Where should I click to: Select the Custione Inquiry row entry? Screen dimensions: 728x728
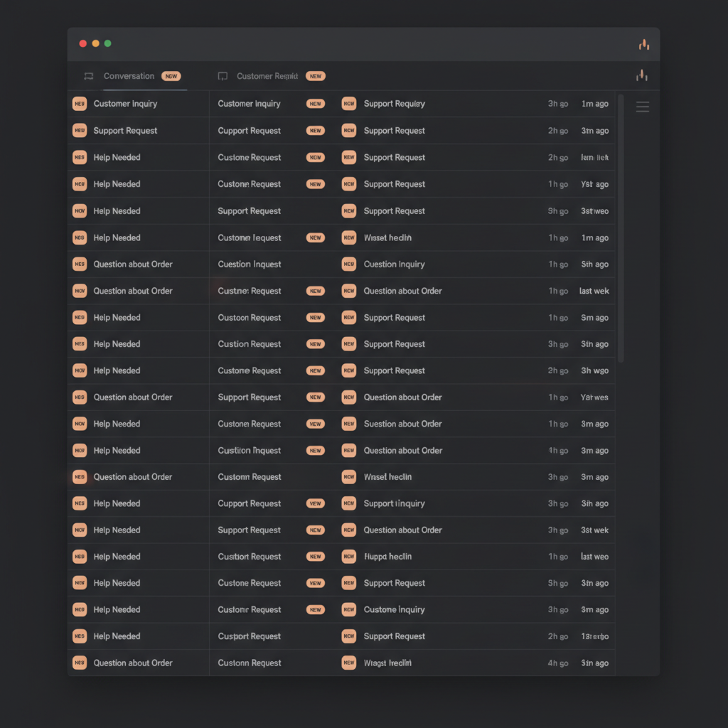pyautogui.click(x=394, y=609)
